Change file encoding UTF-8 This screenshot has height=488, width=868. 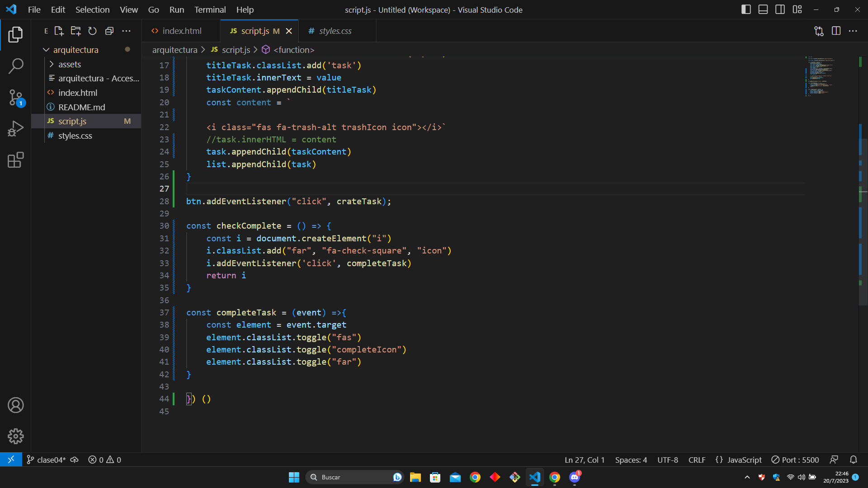pos(667,460)
